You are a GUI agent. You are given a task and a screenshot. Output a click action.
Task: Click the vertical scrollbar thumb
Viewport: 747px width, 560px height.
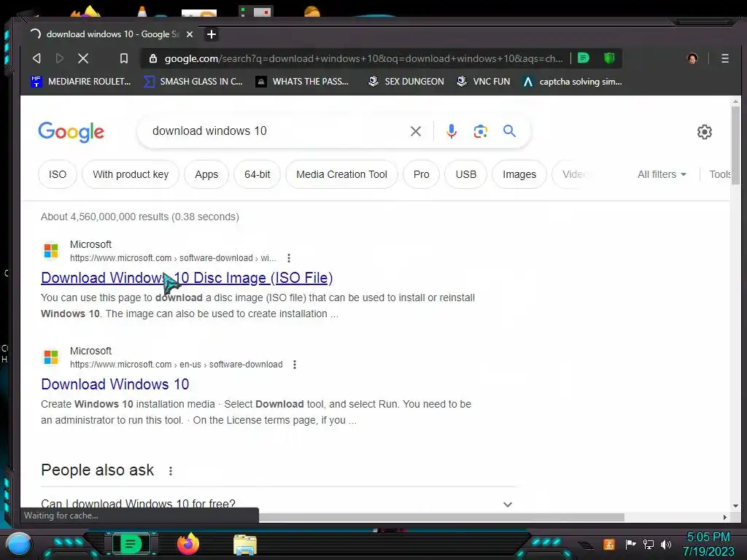[735, 145]
